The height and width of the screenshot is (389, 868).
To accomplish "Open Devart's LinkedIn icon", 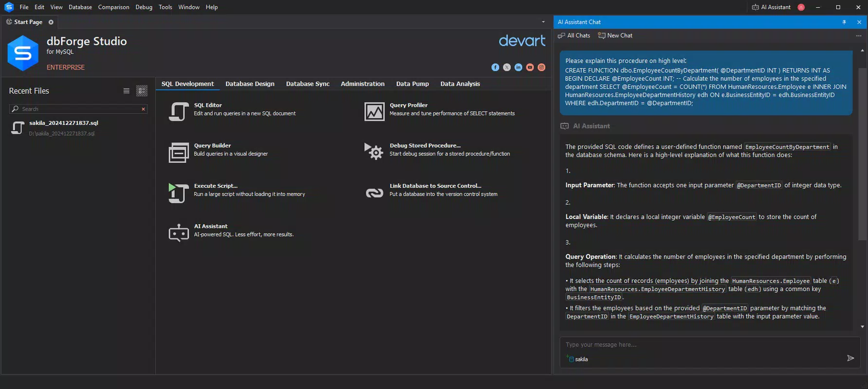I will [x=518, y=68].
